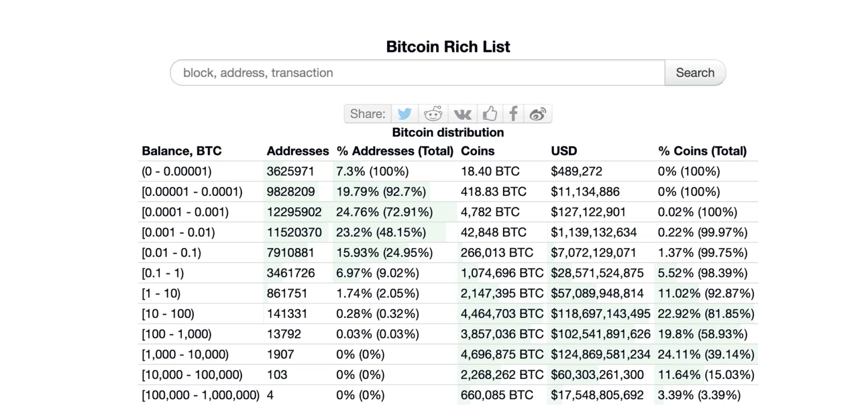Click the 660,085 BTC coins cell
Viewport: 868px width, 405px height.
tap(497, 395)
